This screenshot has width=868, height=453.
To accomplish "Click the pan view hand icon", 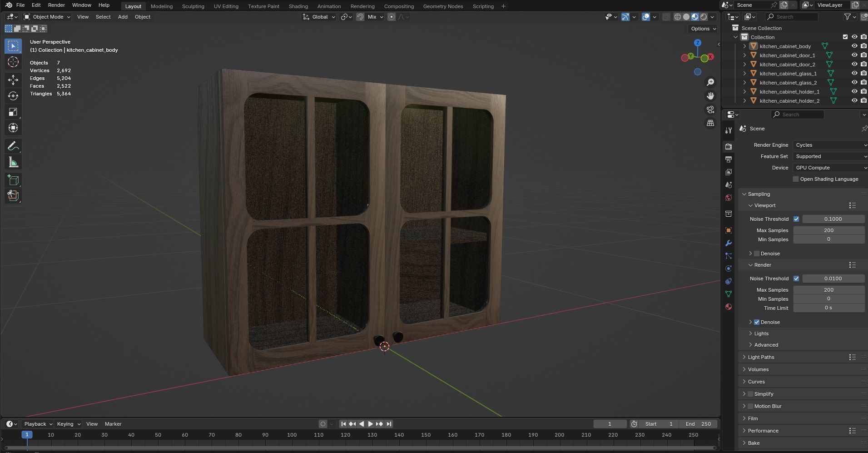I will pos(710,96).
